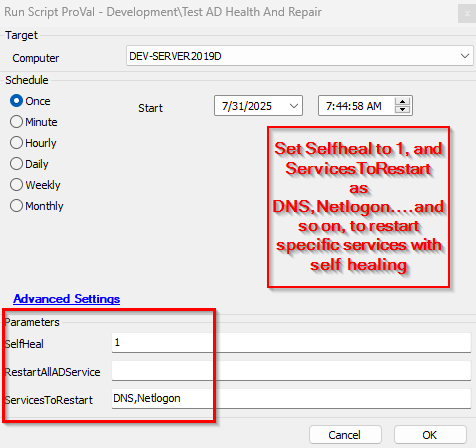Click the 7:44:58 AM time field
The image size is (476, 448).
[x=354, y=106]
